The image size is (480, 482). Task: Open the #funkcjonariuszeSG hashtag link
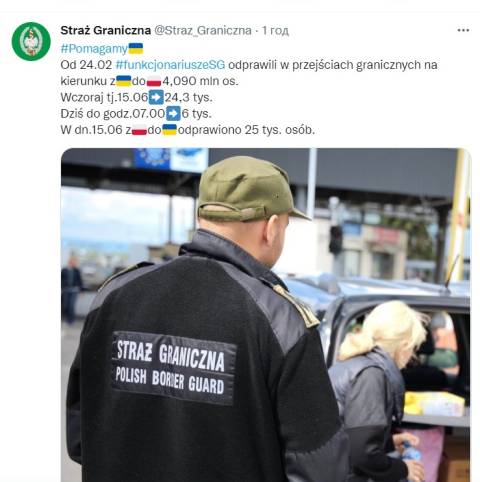(170, 65)
